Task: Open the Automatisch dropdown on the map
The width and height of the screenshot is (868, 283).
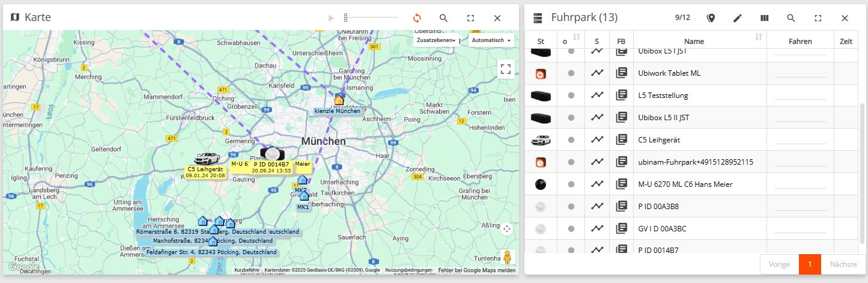Action: pyautogui.click(x=491, y=40)
